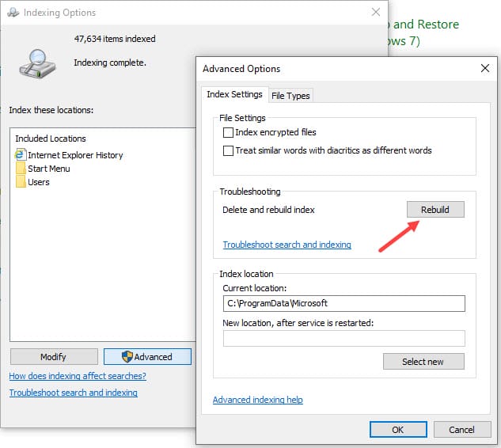Click the large indexing drive magnifier icon
The height and width of the screenshot is (448, 501).
pyautogui.click(x=37, y=63)
